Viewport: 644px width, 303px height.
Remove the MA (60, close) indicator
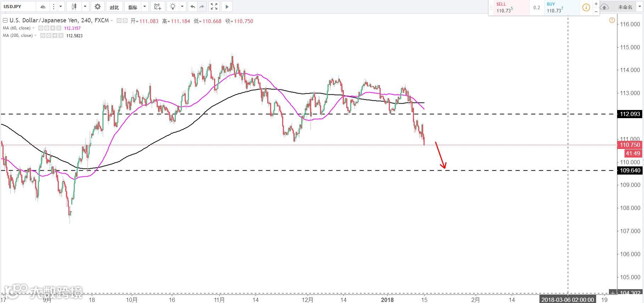(58, 28)
